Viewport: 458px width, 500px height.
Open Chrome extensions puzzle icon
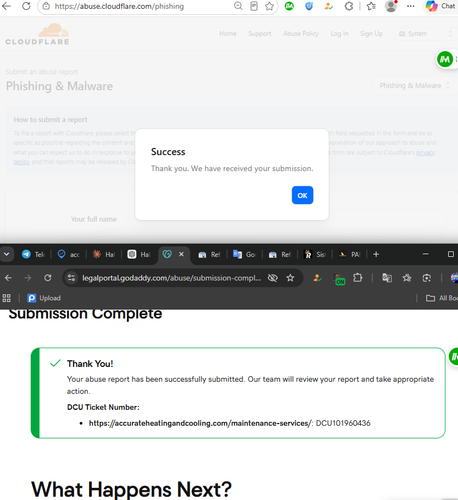tap(357, 278)
